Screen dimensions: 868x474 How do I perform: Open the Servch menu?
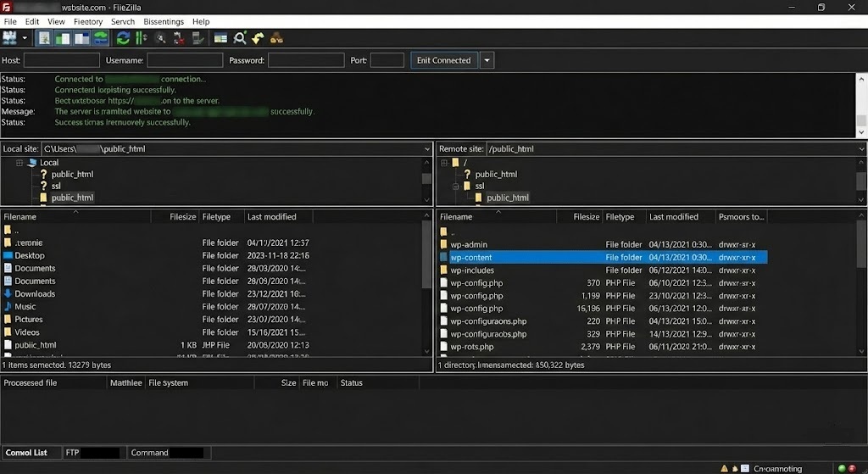[x=123, y=21]
